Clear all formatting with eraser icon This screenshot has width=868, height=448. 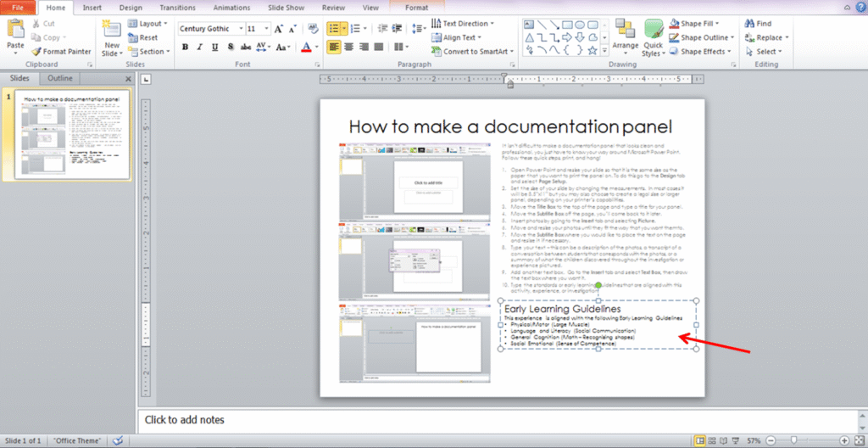[313, 29]
